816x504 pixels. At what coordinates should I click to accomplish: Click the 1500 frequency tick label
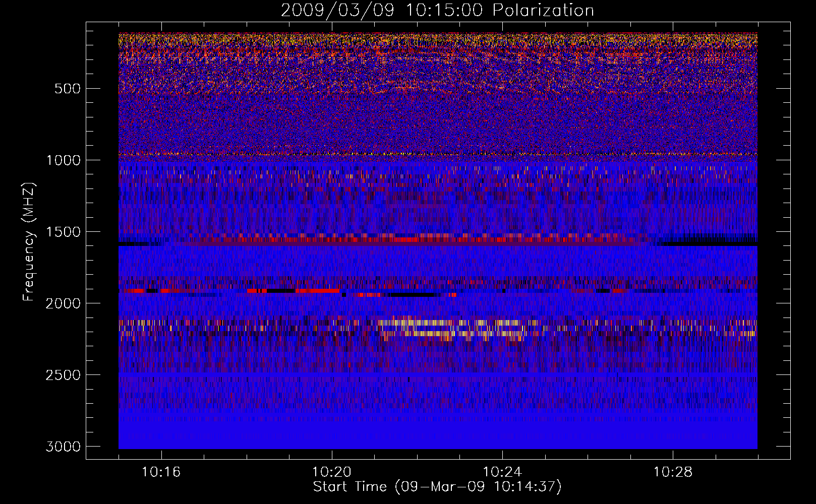tap(64, 232)
